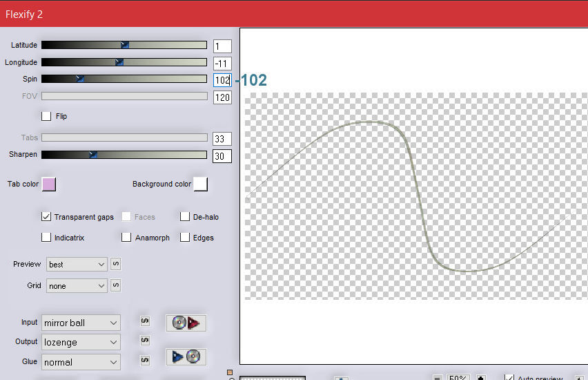The height and width of the screenshot is (380, 588).
Task: Click the reset icon next to Preview
Action: tap(116, 264)
